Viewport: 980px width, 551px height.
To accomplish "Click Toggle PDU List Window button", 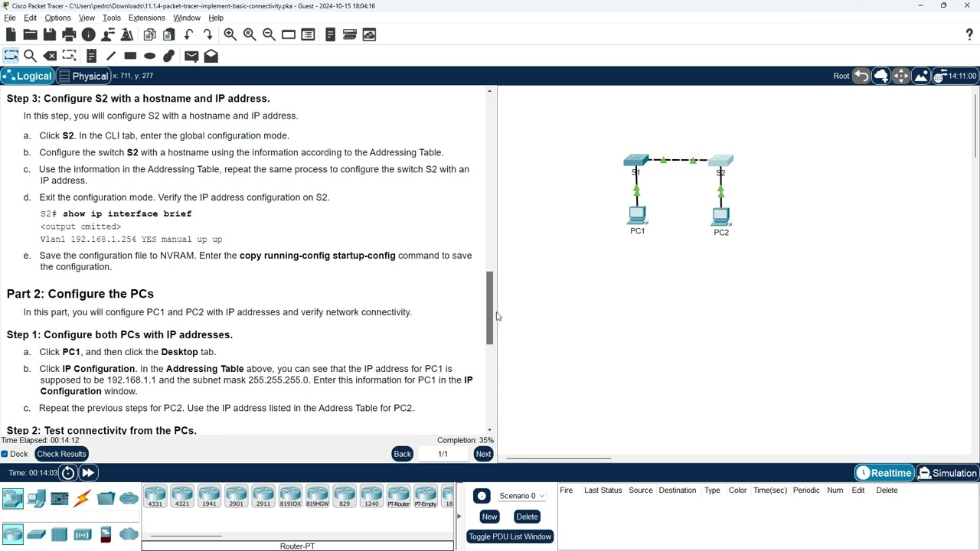I will [x=510, y=536].
